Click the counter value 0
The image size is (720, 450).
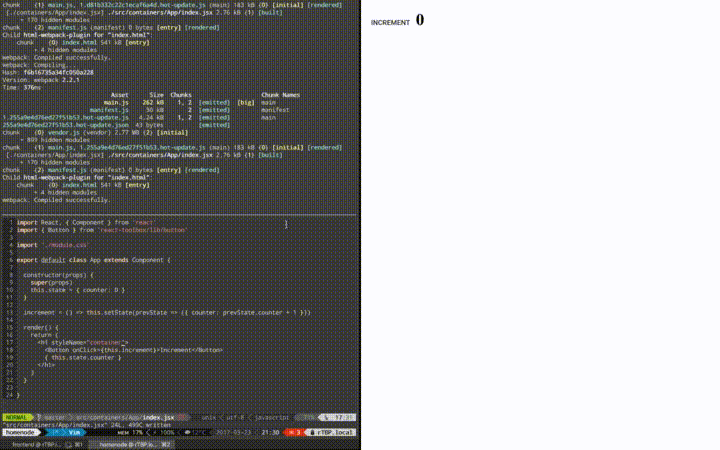click(420, 20)
